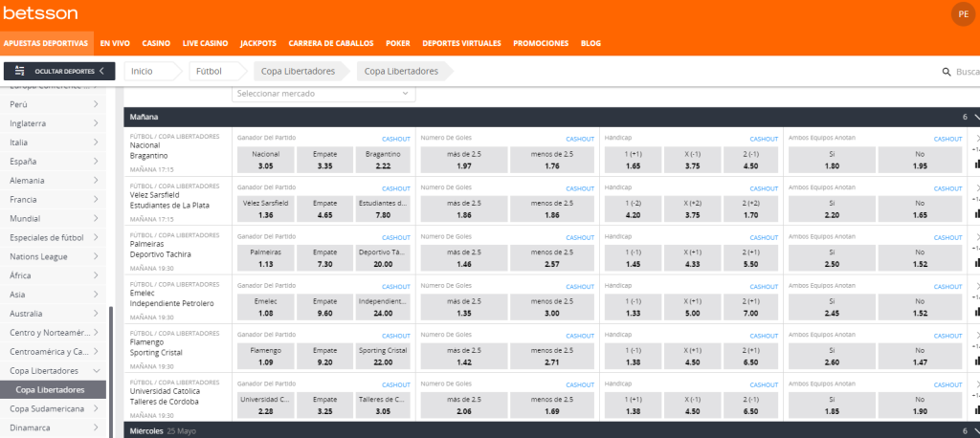
Task: Open statistics chart icon for Flamengo match
Action: tap(977, 361)
